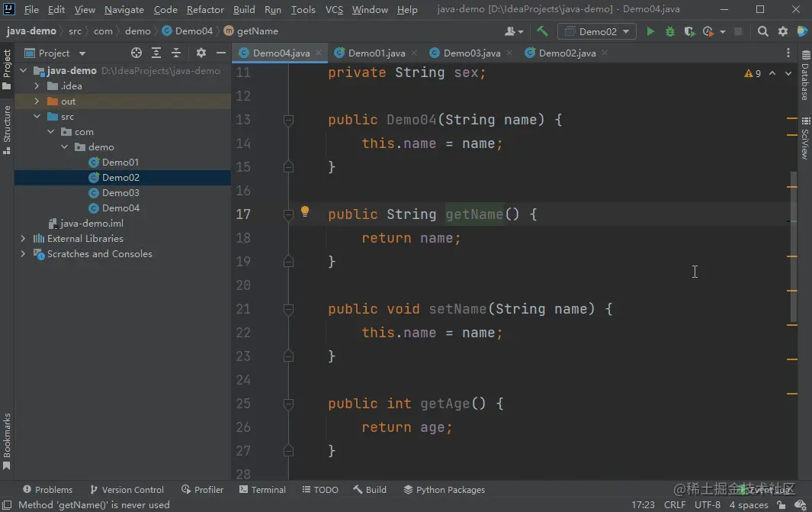Screen dimensions: 812x512
Task: Open the Problems tool window
Action: tap(47, 490)
